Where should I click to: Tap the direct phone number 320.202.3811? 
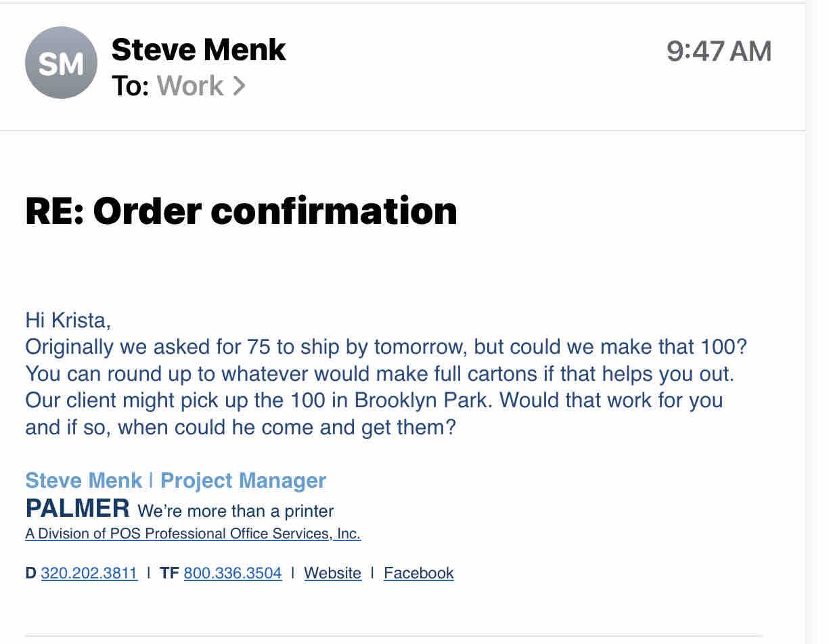click(89, 573)
